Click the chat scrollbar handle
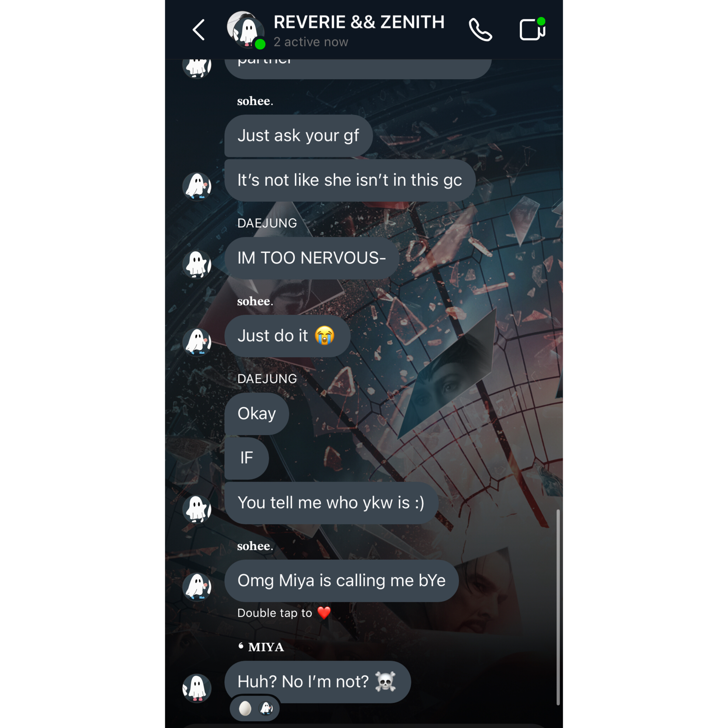 [558, 607]
